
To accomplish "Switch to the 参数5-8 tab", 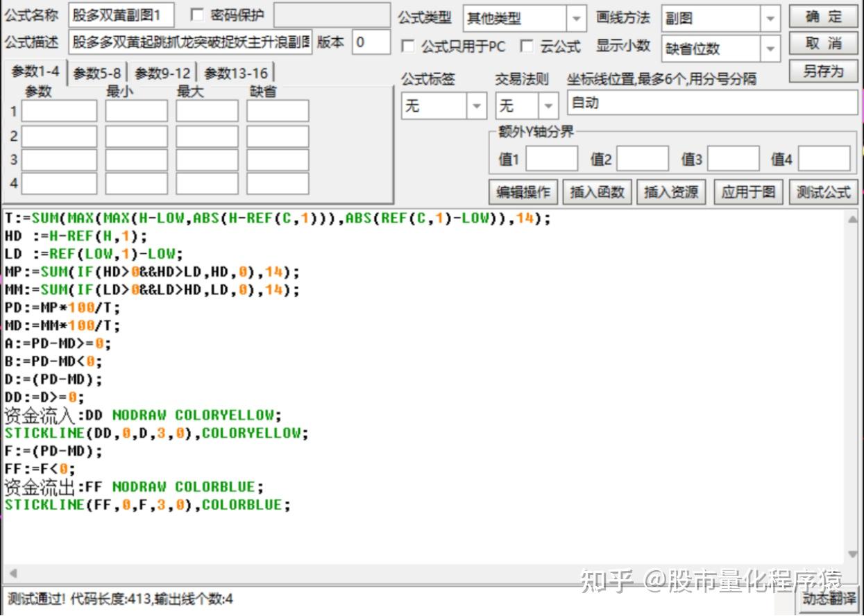I will click(x=97, y=73).
